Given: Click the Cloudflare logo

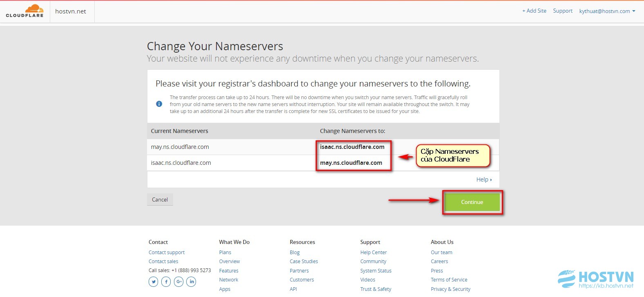Looking at the screenshot, I should (25, 11).
